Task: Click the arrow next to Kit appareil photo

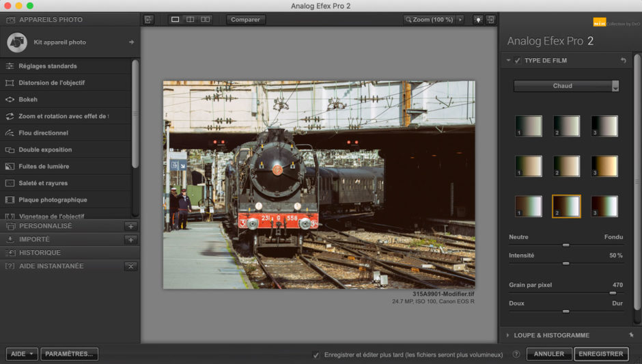Action: 131,42
